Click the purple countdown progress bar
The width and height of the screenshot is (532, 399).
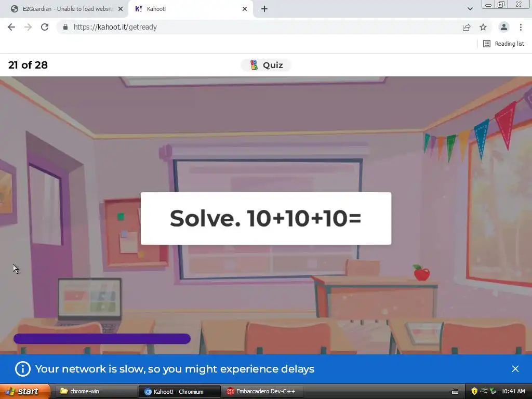(102, 339)
